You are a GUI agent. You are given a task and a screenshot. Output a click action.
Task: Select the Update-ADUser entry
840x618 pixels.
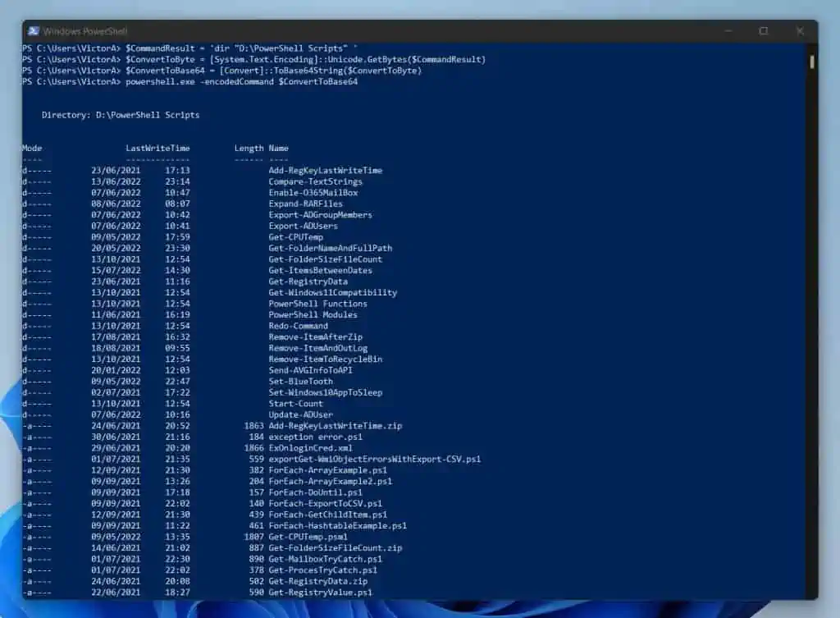pos(300,414)
